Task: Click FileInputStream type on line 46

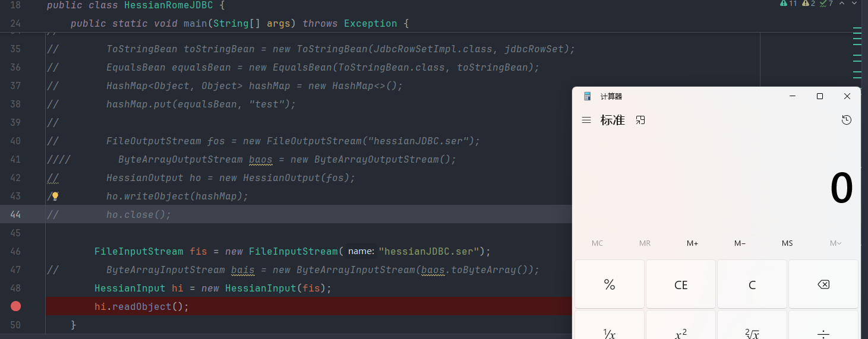Action: [138, 251]
